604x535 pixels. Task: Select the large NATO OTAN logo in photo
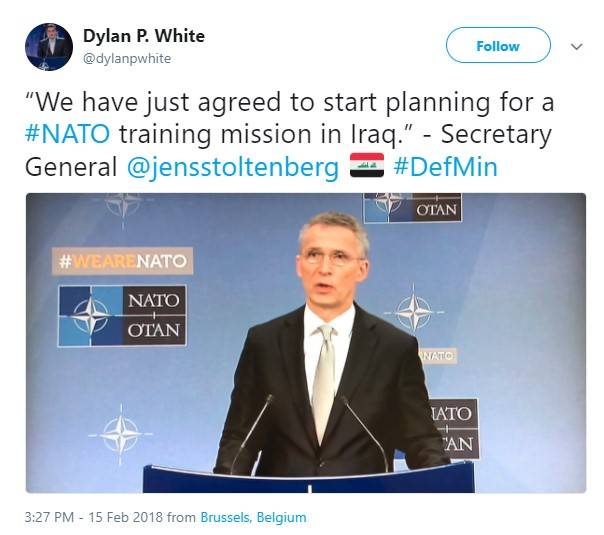[122, 316]
